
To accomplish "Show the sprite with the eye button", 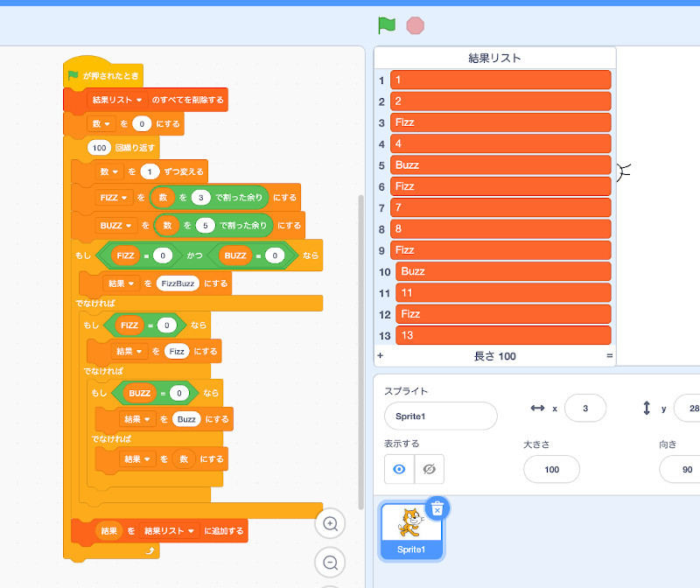I will pos(399,469).
